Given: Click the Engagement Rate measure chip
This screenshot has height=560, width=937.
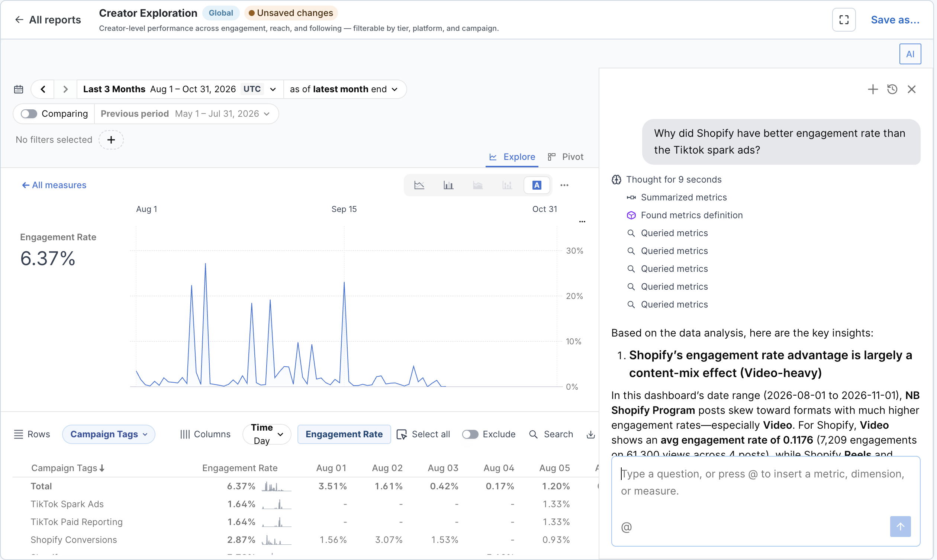Looking at the screenshot, I should point(344,434).
